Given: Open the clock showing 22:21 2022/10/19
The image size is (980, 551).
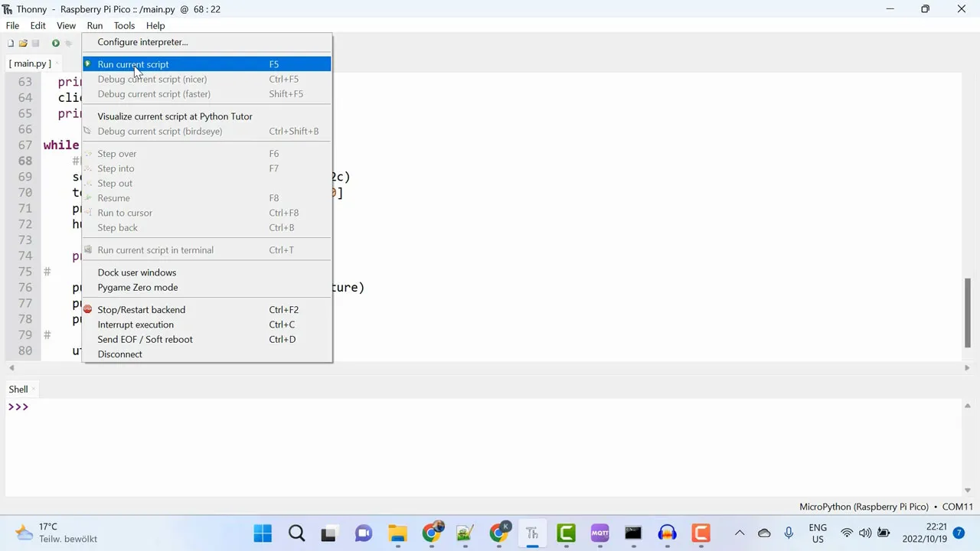Looking at the screenshot, I should pos(924,533).
